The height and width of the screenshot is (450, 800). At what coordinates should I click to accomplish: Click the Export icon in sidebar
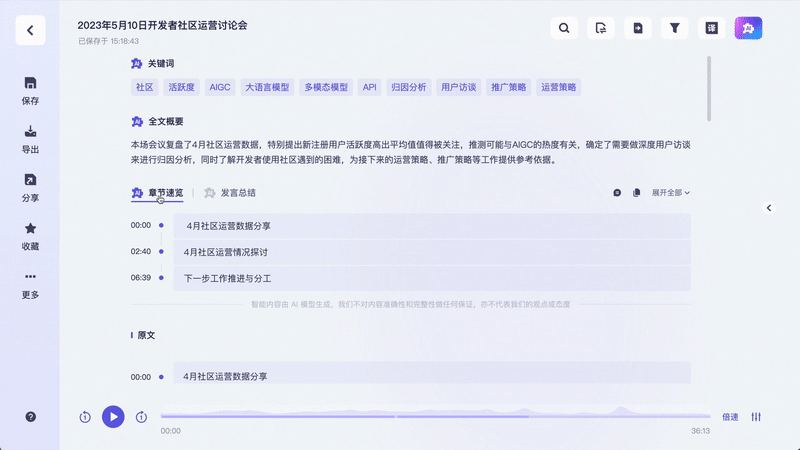pyautogui.click(x=30, y=139)
